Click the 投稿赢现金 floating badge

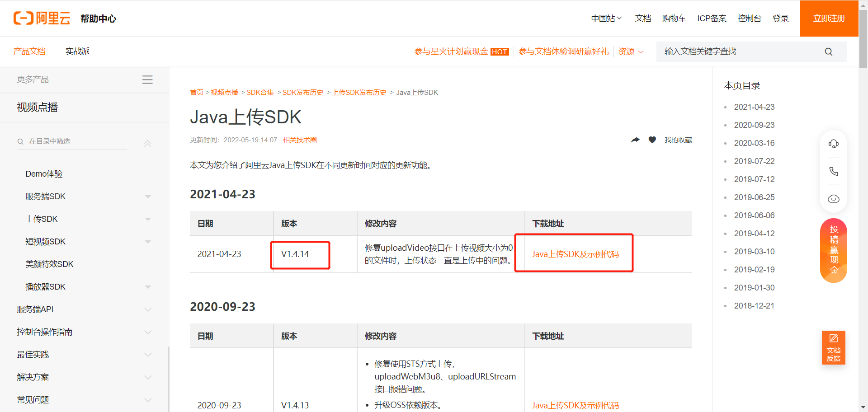coord(833,250)
